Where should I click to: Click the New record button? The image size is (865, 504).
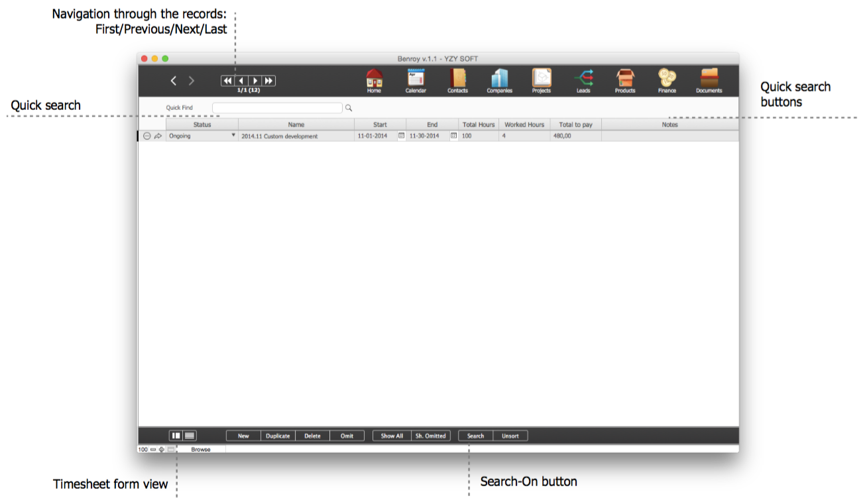[243, 436]
